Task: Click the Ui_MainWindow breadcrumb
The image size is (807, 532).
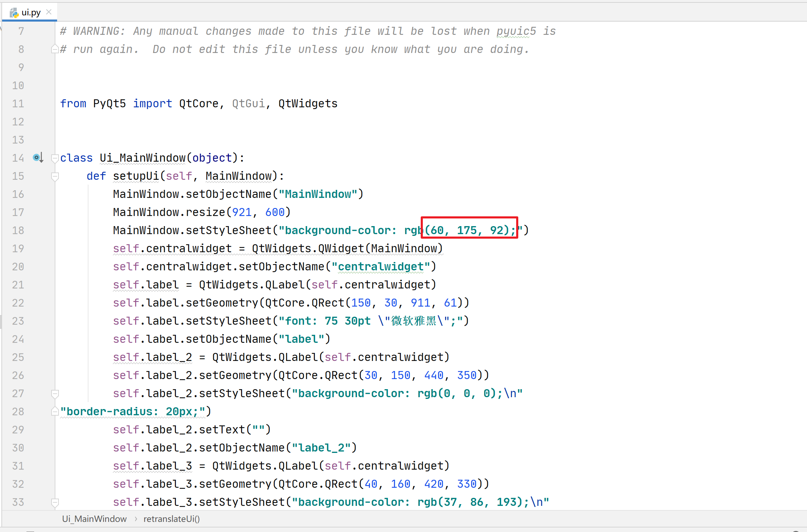Action: (94, 519)
